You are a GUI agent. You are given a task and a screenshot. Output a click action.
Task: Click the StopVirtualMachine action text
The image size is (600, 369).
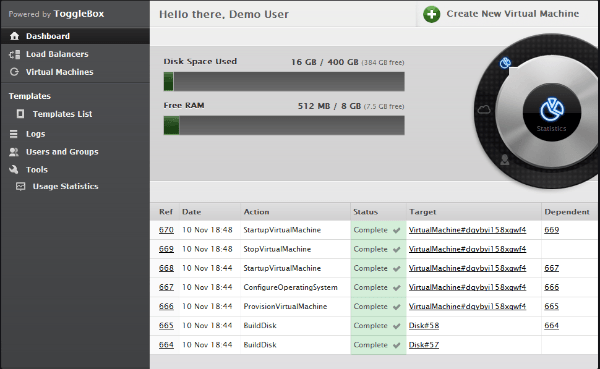tap(277, 249)
